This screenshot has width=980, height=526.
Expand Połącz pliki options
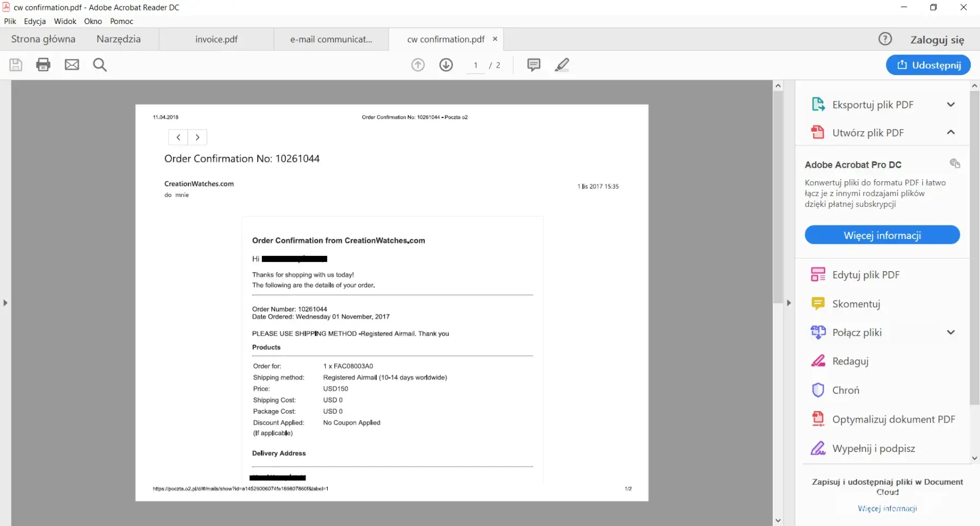(951, 332)
